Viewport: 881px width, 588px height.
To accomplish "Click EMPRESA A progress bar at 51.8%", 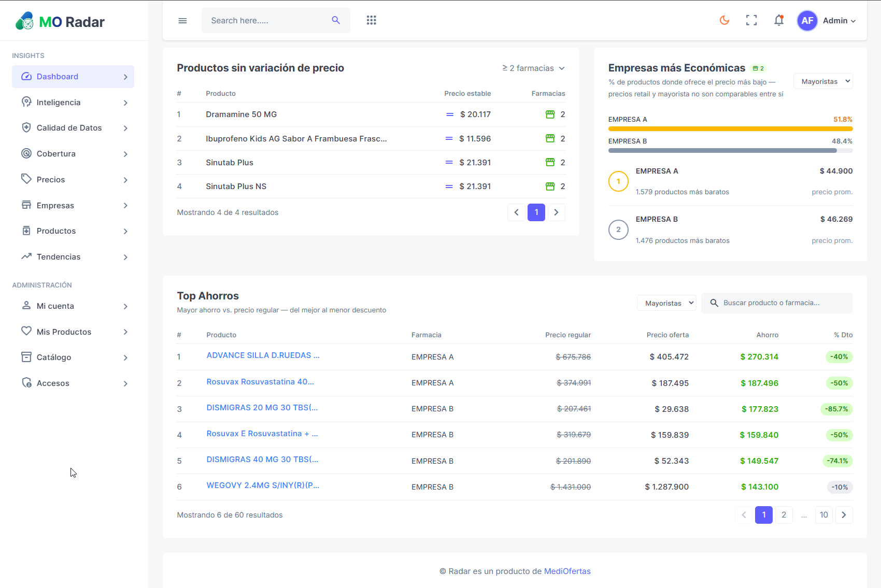I will (x=730, y=128).
